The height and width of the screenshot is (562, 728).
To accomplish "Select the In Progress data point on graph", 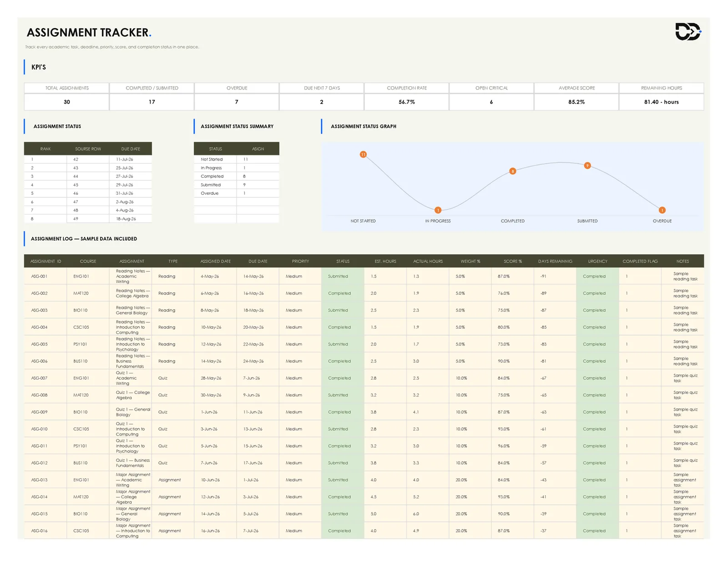I will tap(438, 210).
